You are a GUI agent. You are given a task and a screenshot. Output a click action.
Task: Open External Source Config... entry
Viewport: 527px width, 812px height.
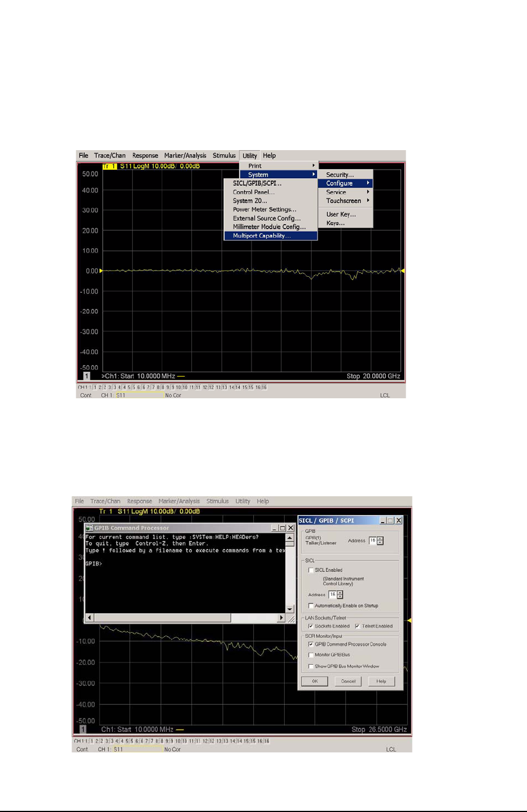pos(270,218)
